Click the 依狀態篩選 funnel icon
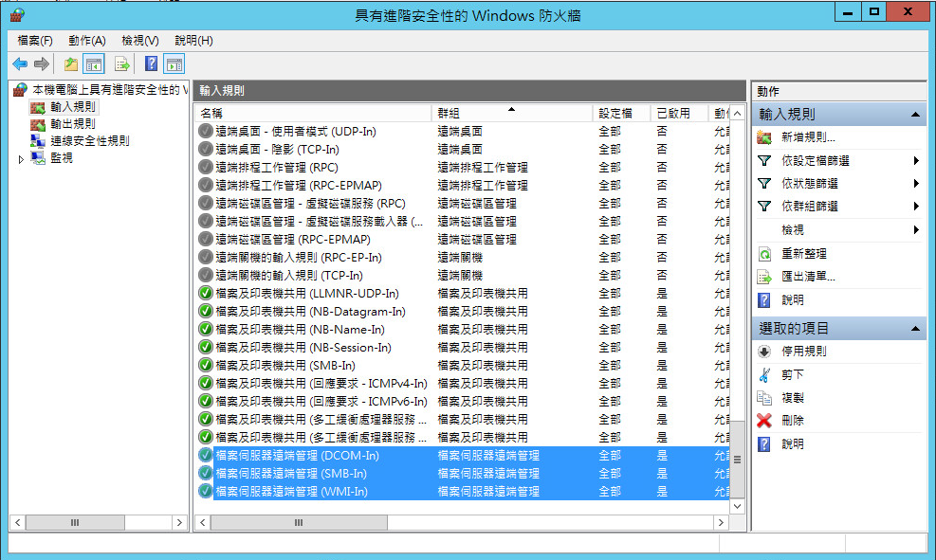936x560 pixels. 764,184
